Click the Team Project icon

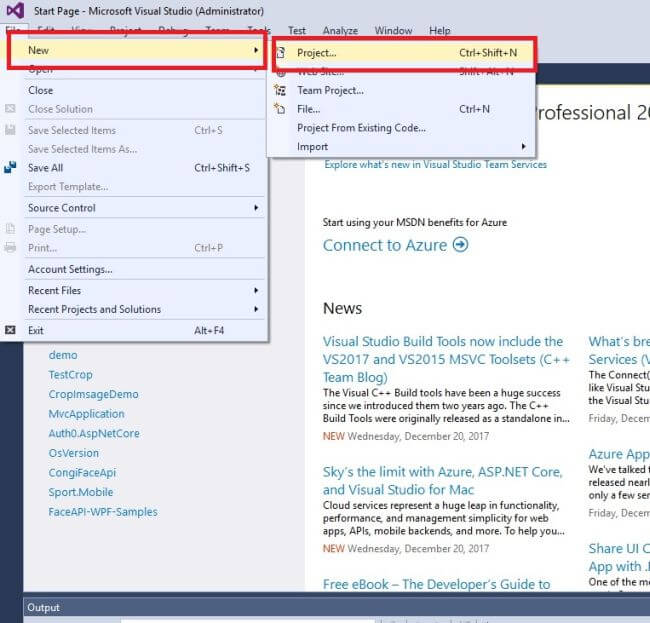tap(280, 90)
